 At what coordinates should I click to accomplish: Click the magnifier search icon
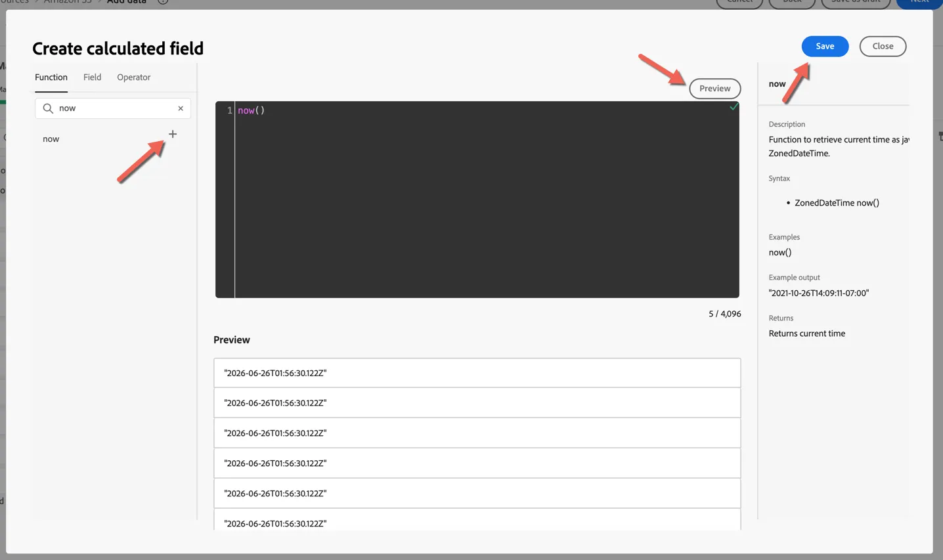pyautogui.click(x=48, y=108)
